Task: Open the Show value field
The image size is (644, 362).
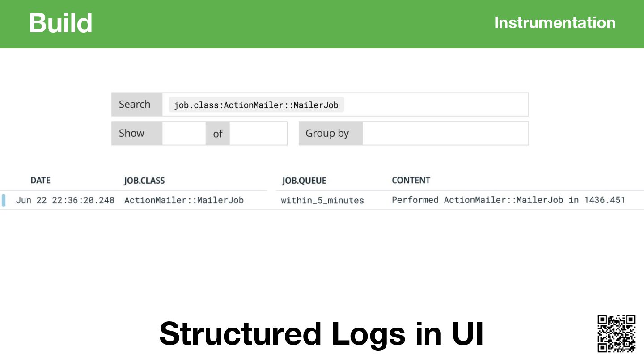Action: [184, 133]
